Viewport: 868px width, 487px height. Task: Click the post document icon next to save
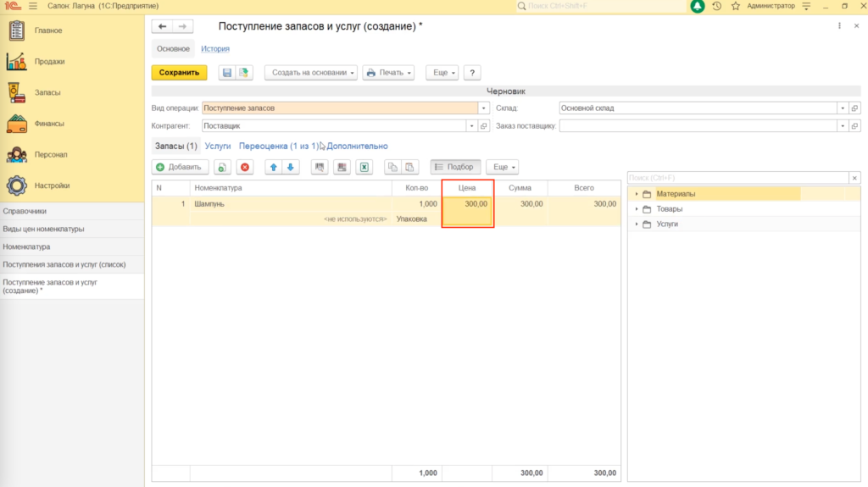point(243,73)
